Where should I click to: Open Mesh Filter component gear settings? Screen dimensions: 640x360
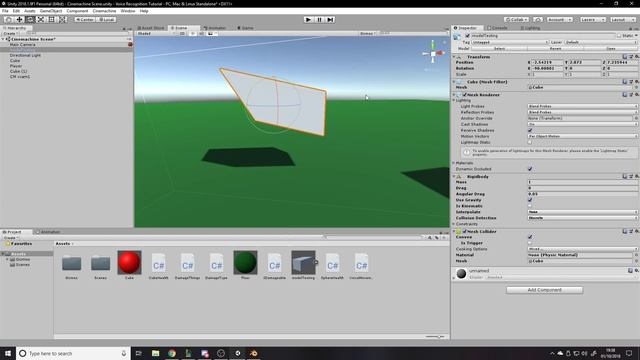click(636, 82)
